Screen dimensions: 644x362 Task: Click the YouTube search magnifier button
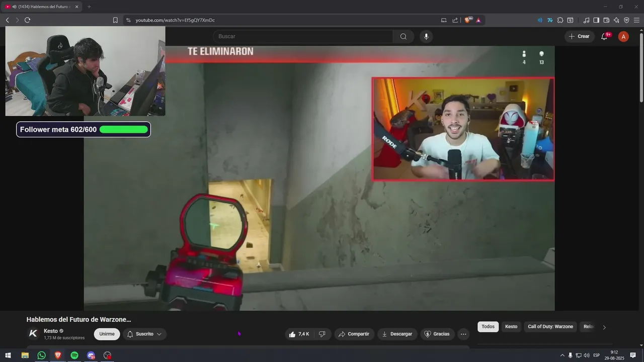pyautogui.click(x=404, y=36)
